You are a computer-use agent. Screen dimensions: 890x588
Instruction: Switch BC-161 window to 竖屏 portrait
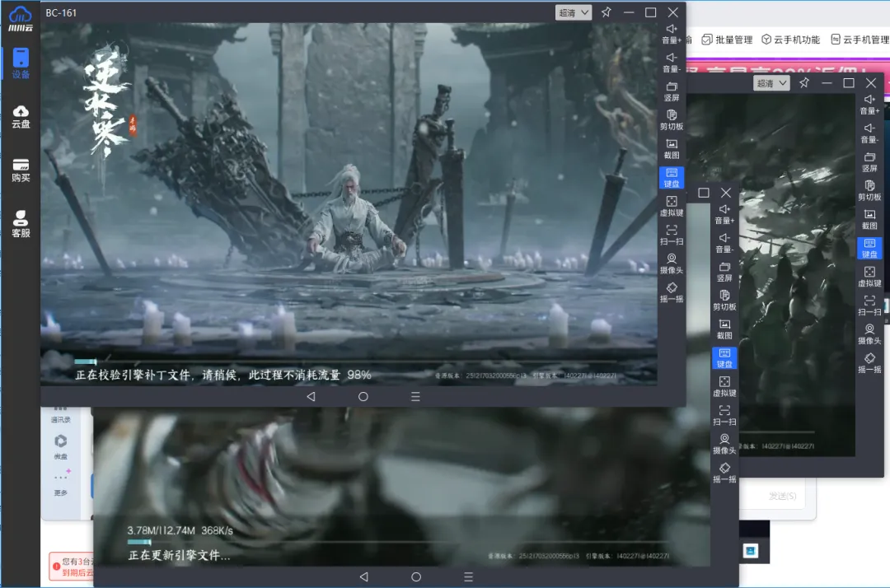(x=672, y=92)
